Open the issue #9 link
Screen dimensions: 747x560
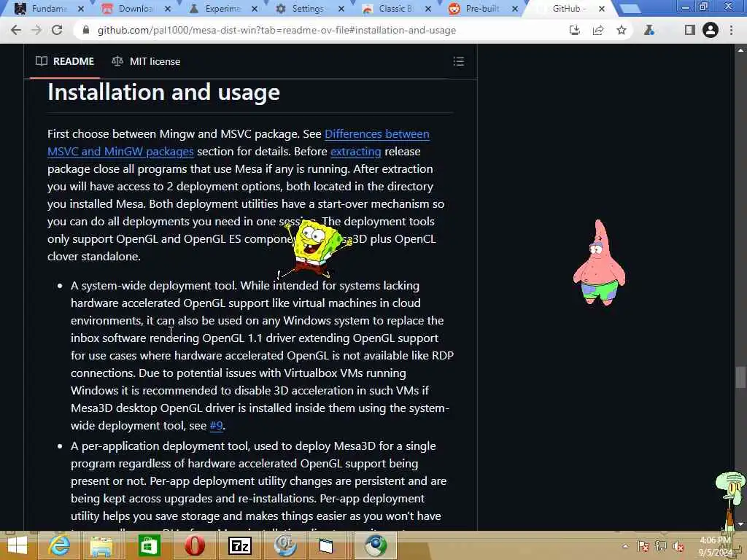216,426
